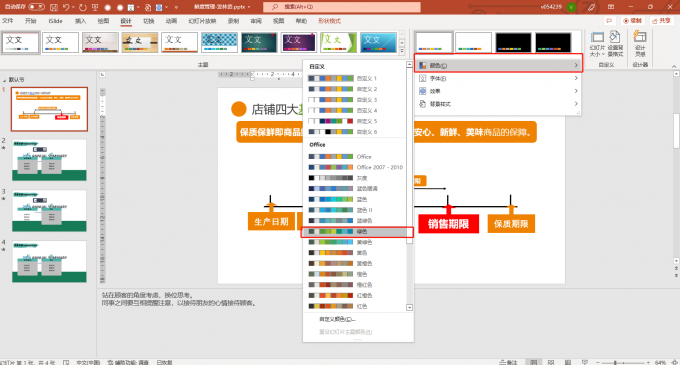Select the light blue gradient theme

pyautogui.click(x=378, y=42)
